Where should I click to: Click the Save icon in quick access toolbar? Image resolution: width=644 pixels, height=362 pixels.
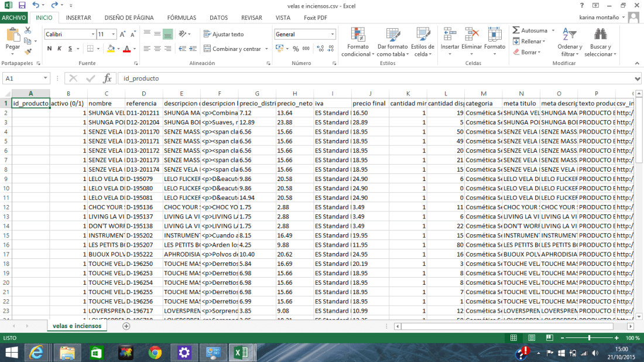22,5
